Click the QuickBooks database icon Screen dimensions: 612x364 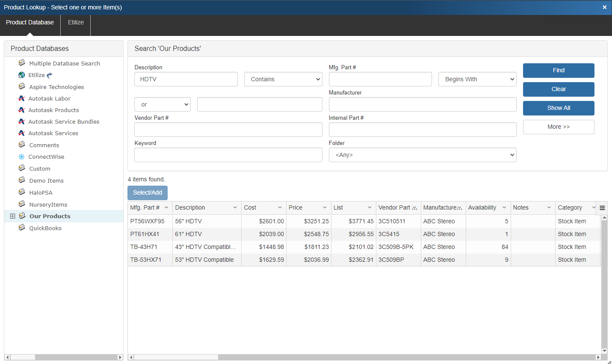pos(22,228)
